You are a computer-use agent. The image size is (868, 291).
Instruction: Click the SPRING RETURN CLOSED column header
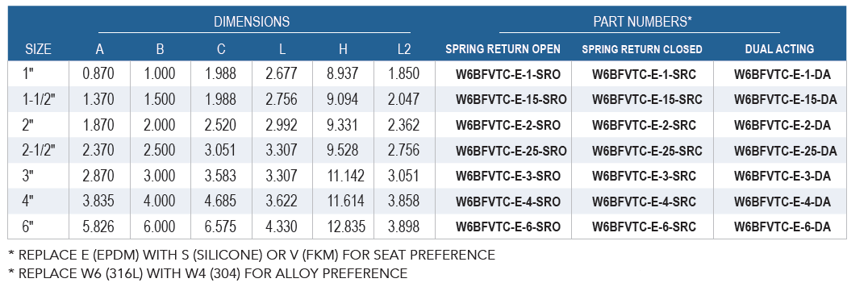coord(642,49)
